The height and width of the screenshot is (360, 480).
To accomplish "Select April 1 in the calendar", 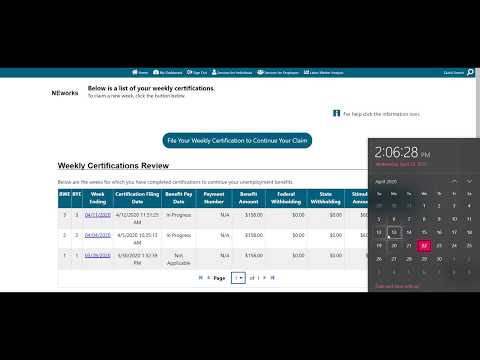I will [x=424, y=206].
